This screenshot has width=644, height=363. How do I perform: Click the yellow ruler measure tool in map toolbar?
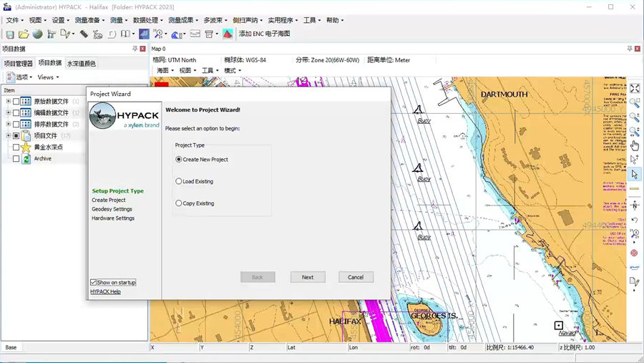(x=635, y=189)
